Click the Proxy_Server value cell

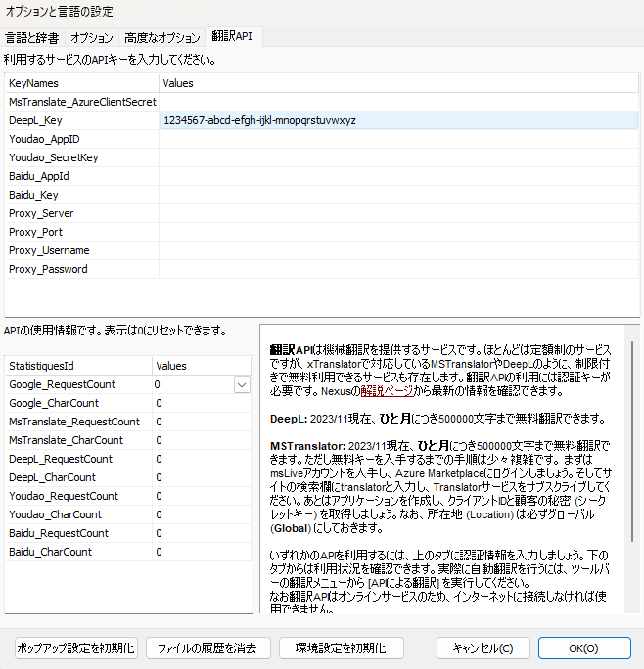pyautogui.click(x=399, y=213)
